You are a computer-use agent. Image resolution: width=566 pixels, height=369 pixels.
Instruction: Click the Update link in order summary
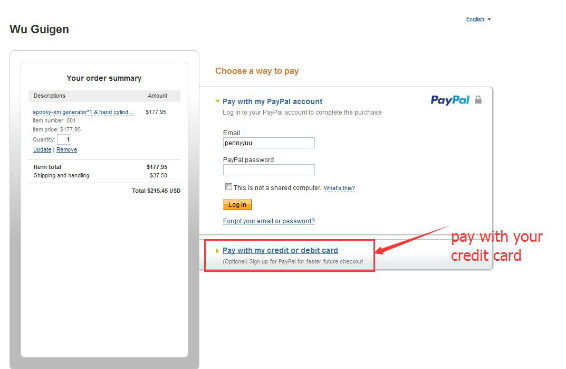click(42, 149)
